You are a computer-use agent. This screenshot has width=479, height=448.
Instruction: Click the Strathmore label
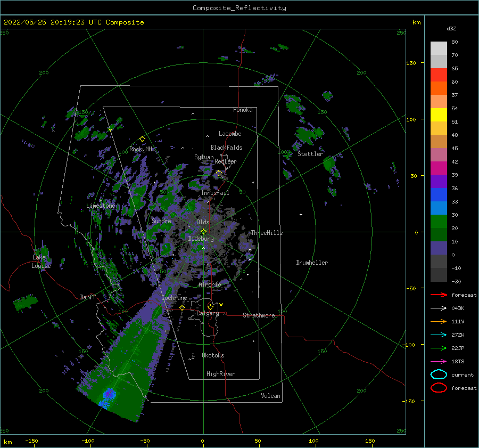pos(259,315)
